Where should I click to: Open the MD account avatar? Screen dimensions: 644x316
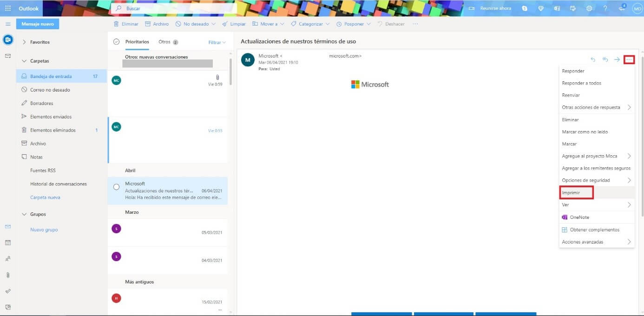(x=637, y=8)
